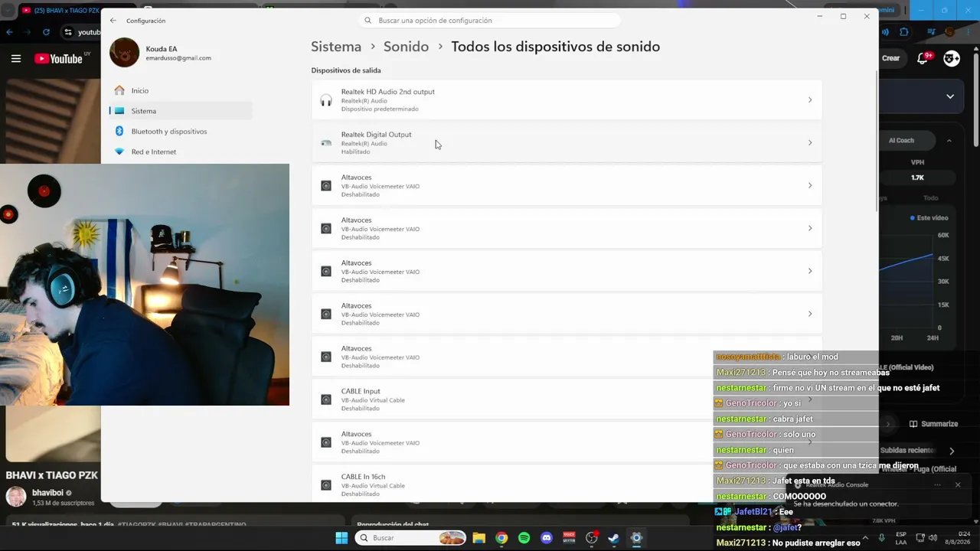Screen dimensions: 980x551
Task: Click the ESP LAA language indicator
Action: point(901,538)
